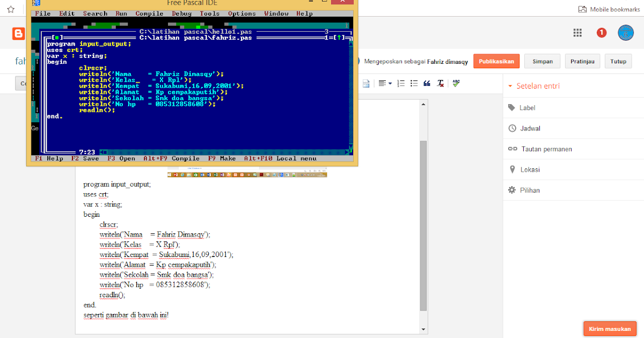Image resolution: width=644 pixels, height=338 pixels.
Task: Click F9 Make in IDE status bar
Action: coord(222,158)
